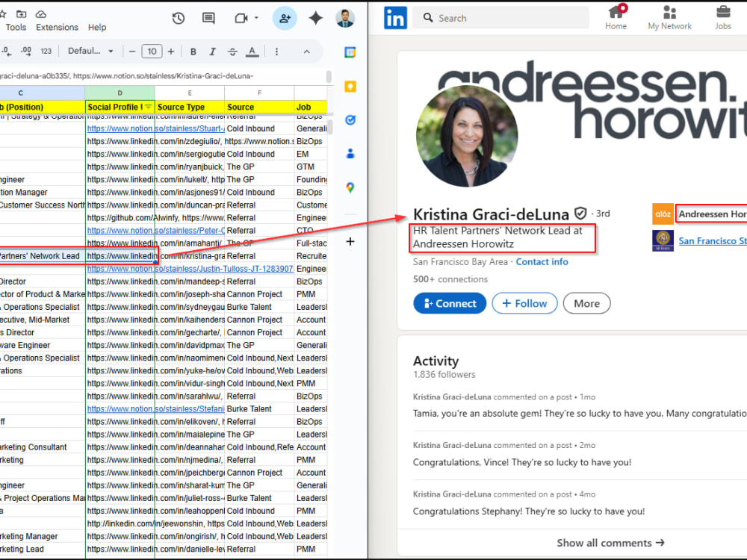This screenshot has width=747, height=560.
Task: Open Google Tasks side panel icon
Action: coord(350,120)
